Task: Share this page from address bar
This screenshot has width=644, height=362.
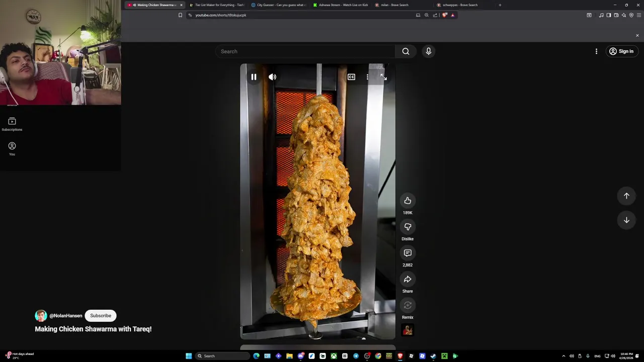Action: [x=435, y=15]
